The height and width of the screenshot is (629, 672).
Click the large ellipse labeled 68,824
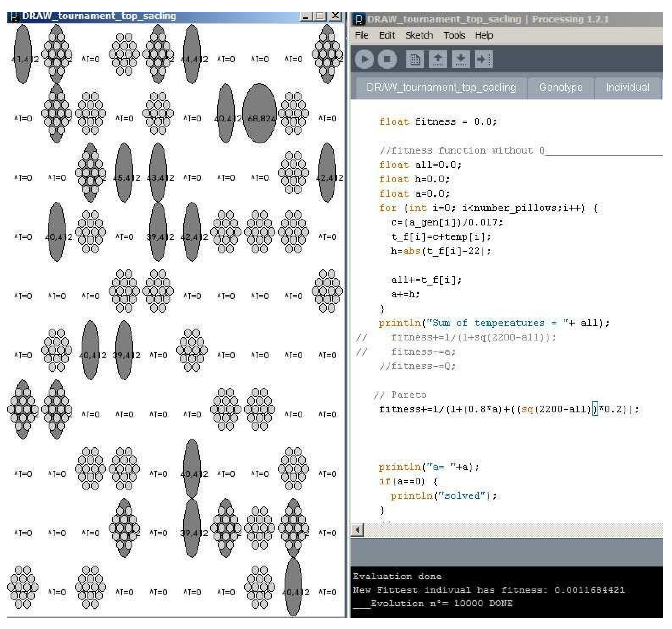pos(260,113)
